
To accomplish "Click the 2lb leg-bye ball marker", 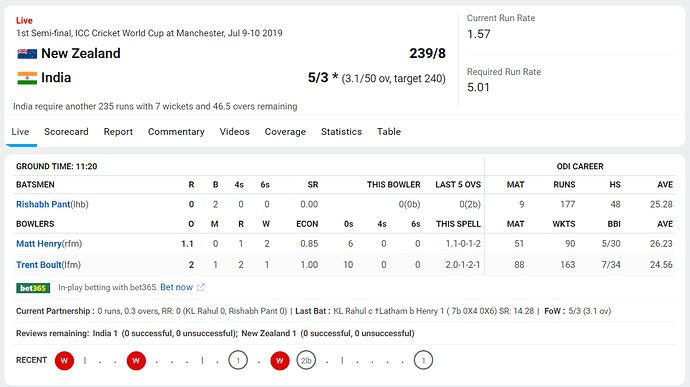I will pos(306,361).
